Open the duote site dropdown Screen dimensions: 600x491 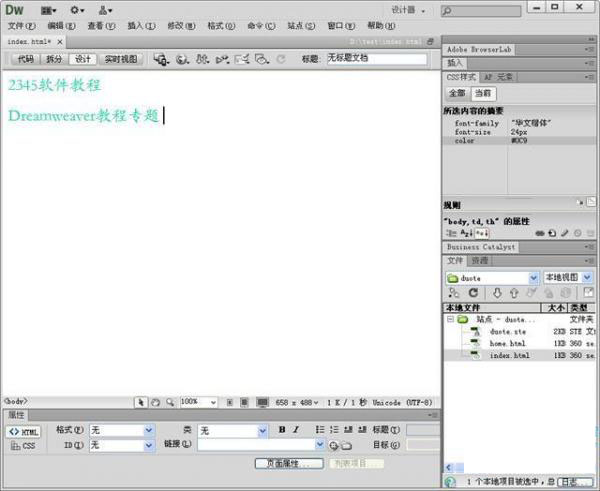(x=533, y=278)
